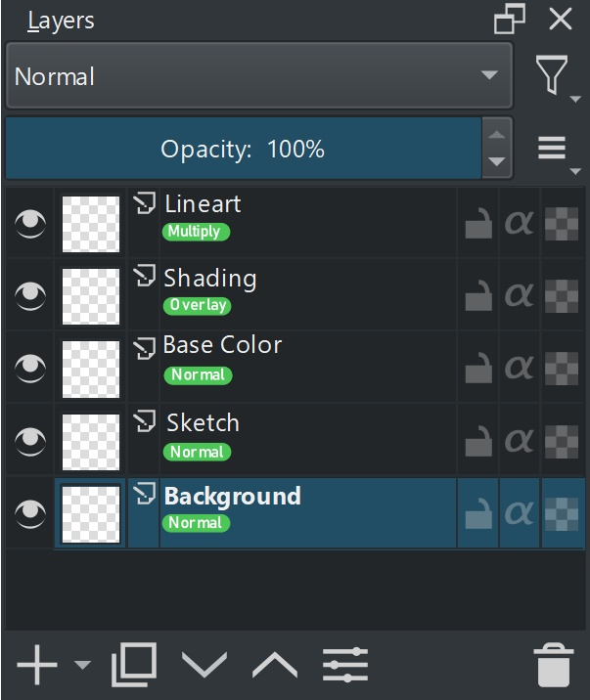Lock the Base Color layer

click(477, 368)
